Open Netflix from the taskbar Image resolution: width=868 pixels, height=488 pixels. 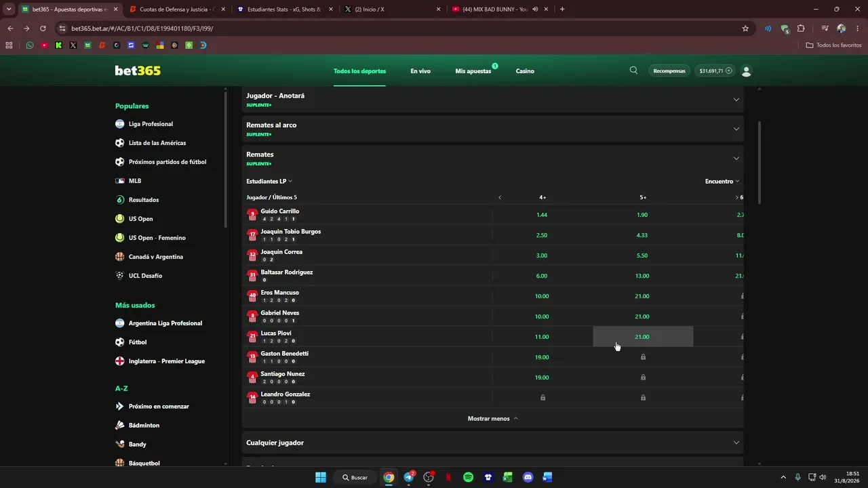(x=448, y=477)
